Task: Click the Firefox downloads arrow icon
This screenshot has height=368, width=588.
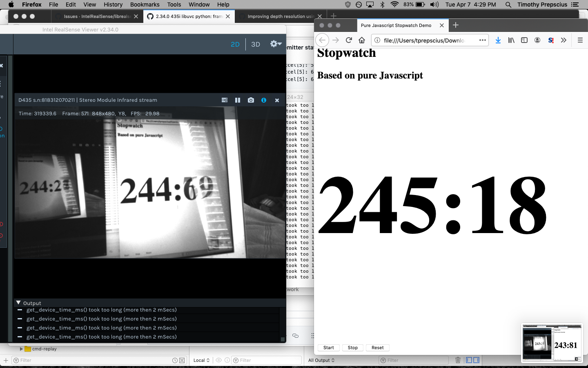Action: point(498,40)
